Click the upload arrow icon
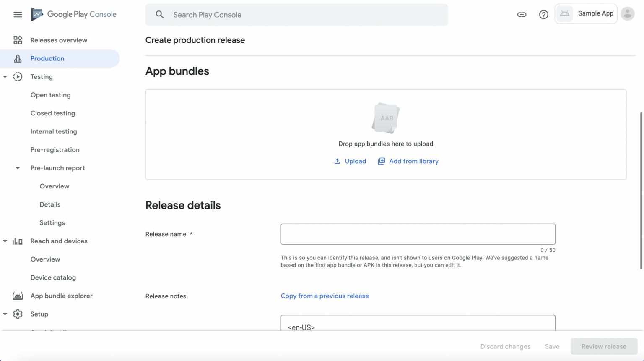The height and width of the screenshot is (361, 644). [337, 161]
